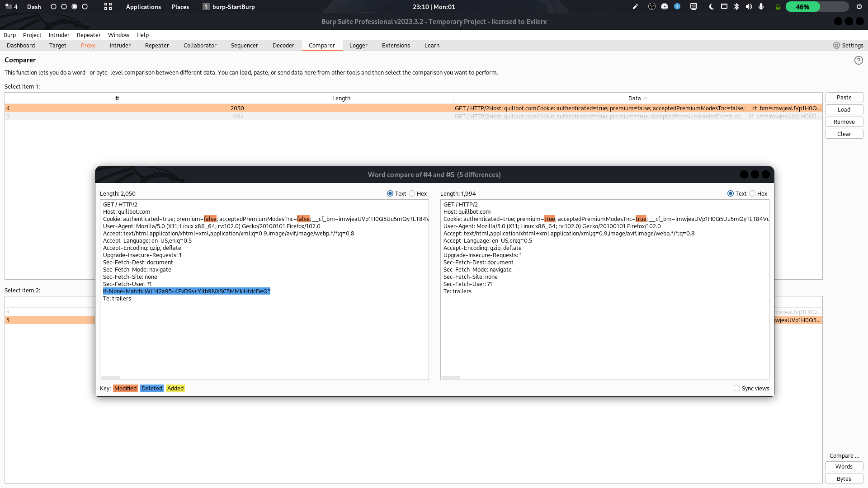The image size is (868, 488).
Task: Open the Intruder menu in the menu bar
Action: 59,35
